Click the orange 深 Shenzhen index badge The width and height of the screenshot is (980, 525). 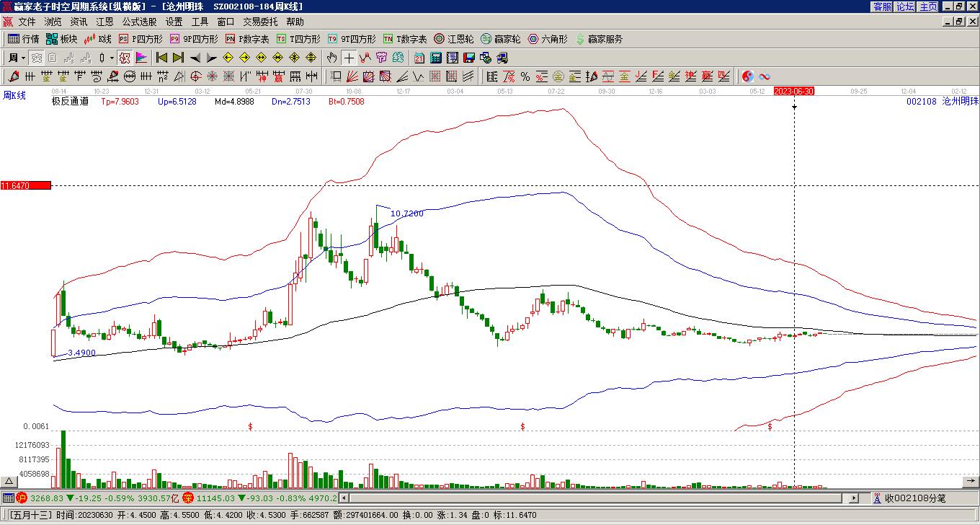[187, 498]
